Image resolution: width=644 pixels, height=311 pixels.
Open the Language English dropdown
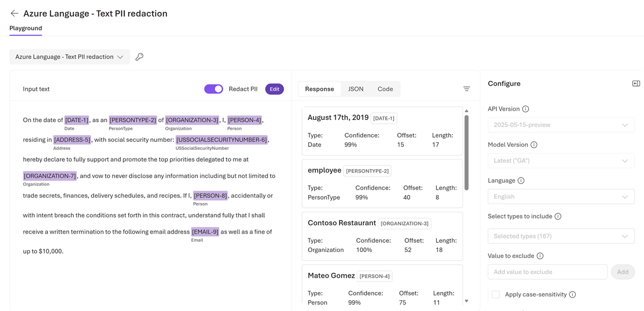[x=561, y=197]
